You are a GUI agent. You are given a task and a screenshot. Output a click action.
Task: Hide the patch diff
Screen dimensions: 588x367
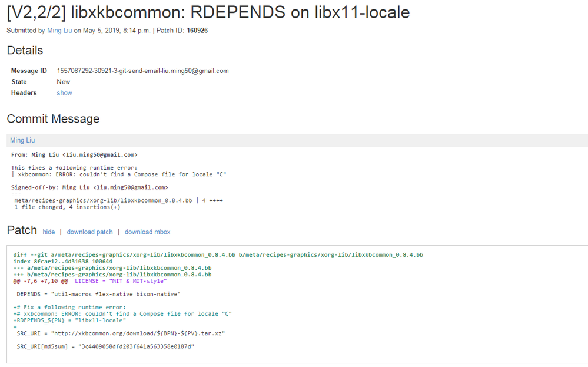49,232
